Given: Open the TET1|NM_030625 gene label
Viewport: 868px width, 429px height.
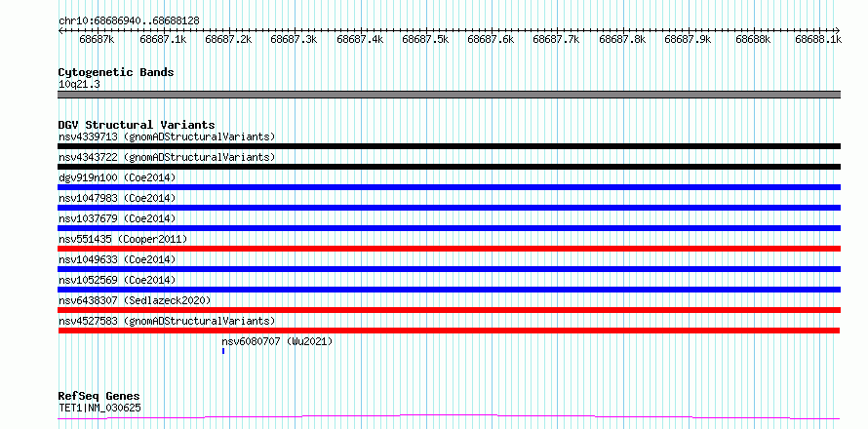Looking at the screenshot, I should click(99, 408).
